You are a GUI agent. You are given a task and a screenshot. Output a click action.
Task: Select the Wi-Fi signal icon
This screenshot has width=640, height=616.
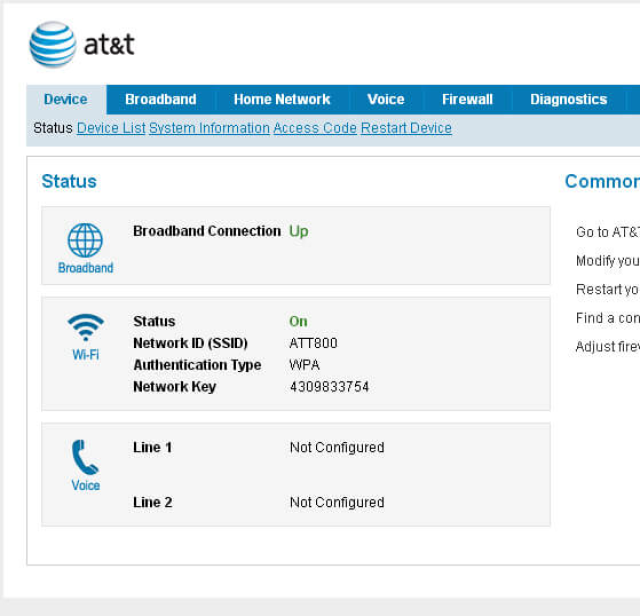85,327
